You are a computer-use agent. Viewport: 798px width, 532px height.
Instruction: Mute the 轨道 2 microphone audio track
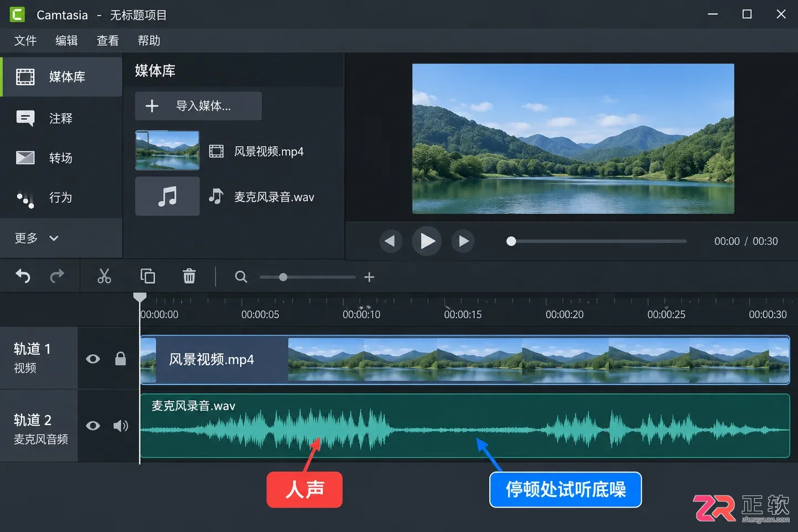point(121,426)
